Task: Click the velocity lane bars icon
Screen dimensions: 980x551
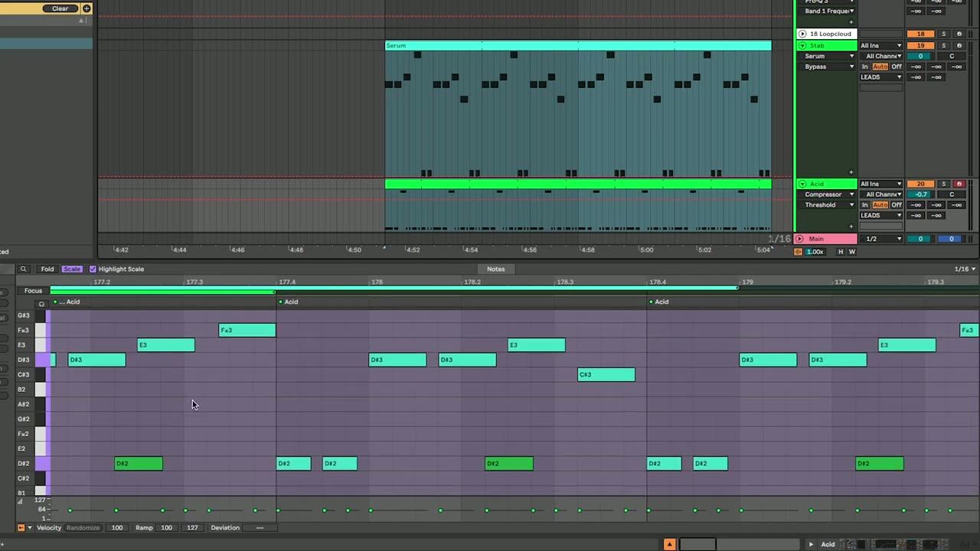Action: pos(20,500)
